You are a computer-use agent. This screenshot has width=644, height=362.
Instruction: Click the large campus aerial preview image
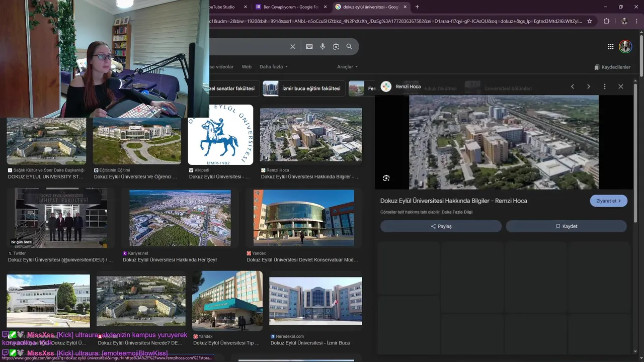[504, 142]
